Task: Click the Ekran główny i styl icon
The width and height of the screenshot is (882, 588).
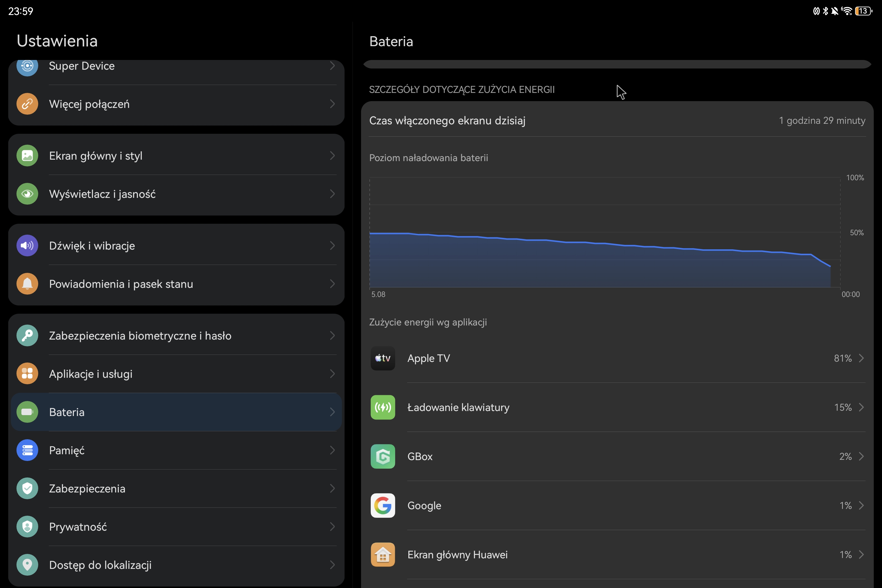Action: tap(27, 156)
